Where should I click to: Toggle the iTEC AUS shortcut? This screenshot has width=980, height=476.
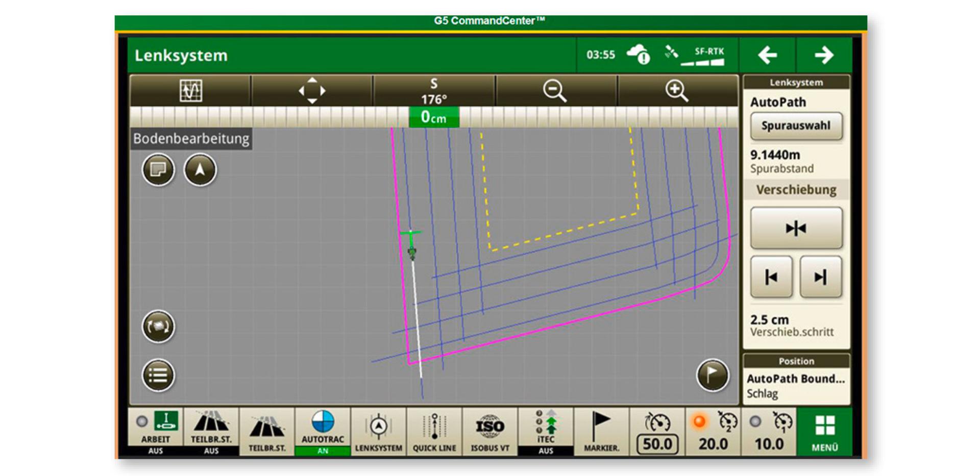pos(546,432)
